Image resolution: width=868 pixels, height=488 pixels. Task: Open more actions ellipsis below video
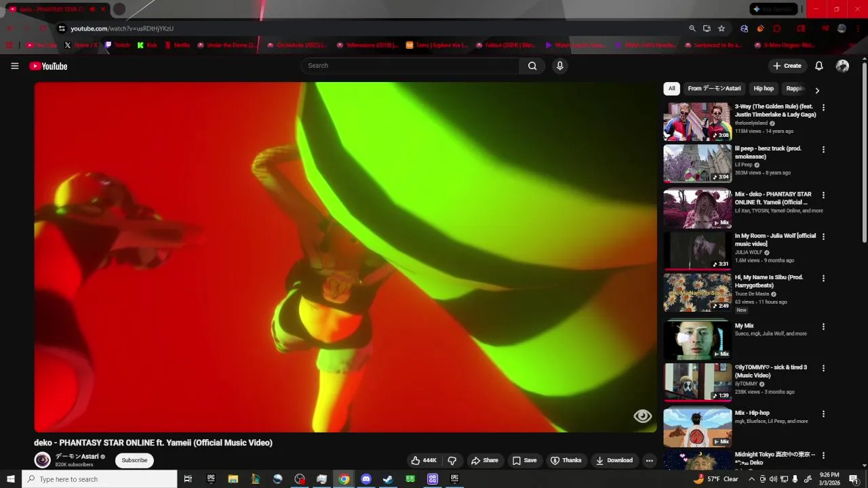649,460
